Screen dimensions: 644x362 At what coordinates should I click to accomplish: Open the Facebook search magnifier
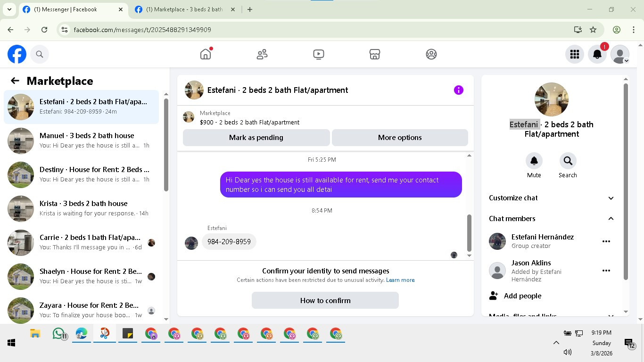tap(40, 54)
